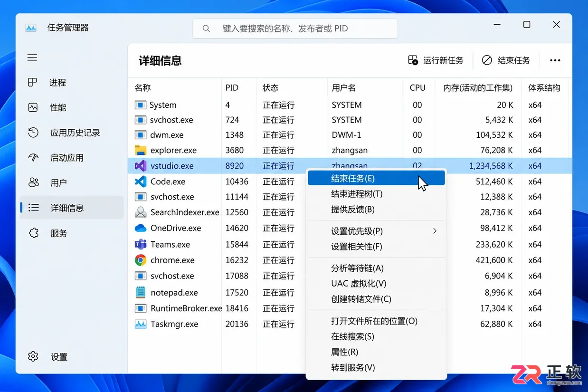The image size is (588, 392).
Task: Sort by the 体系结构 column header
Action: coord(545,88)
